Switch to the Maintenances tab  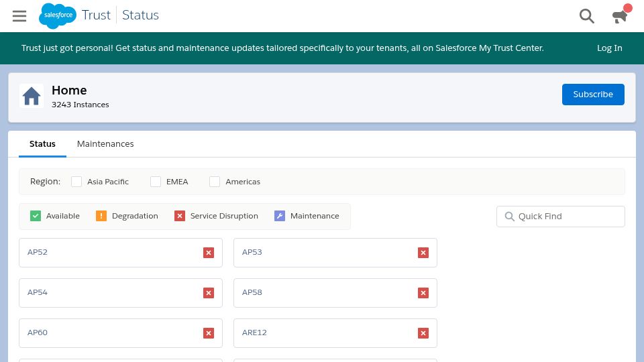click(x=105, y=144)
